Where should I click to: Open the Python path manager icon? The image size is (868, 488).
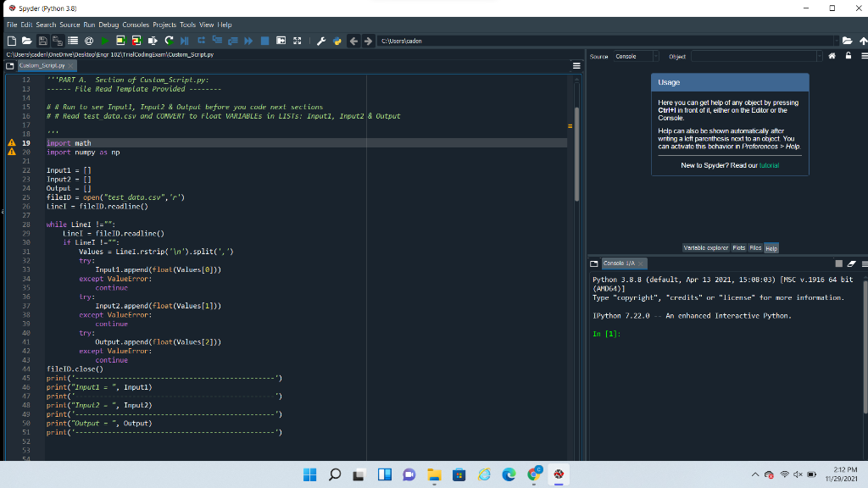point(336,40)
